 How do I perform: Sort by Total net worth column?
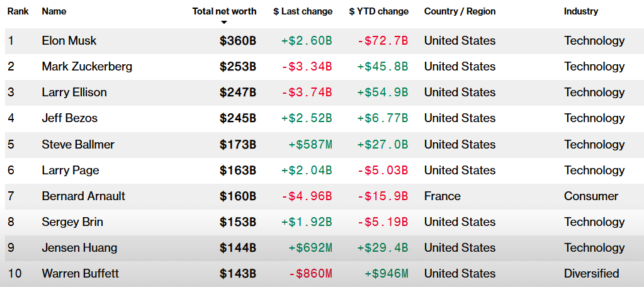[x=224, y=11]
